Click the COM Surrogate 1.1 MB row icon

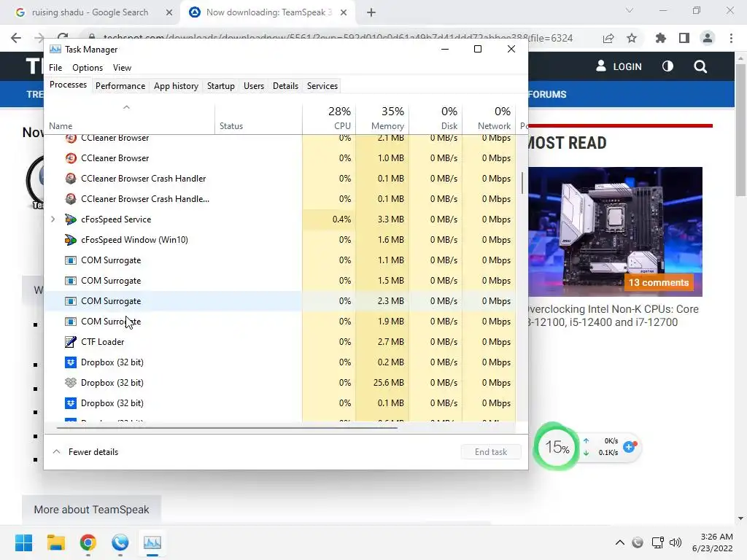pyautogui.click(x=71, y=260)
